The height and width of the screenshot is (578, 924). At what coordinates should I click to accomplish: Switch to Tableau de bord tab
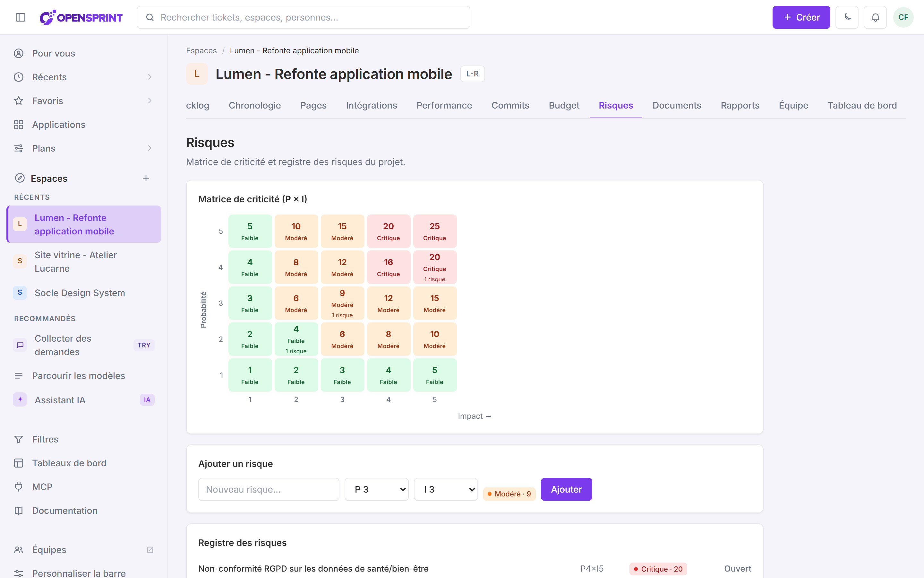(862, 105)
